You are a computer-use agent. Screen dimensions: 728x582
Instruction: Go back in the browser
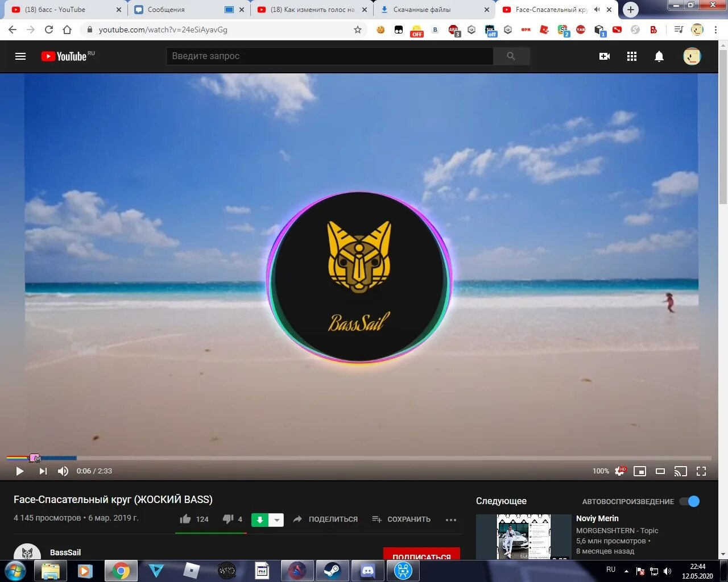pos(13,30)
